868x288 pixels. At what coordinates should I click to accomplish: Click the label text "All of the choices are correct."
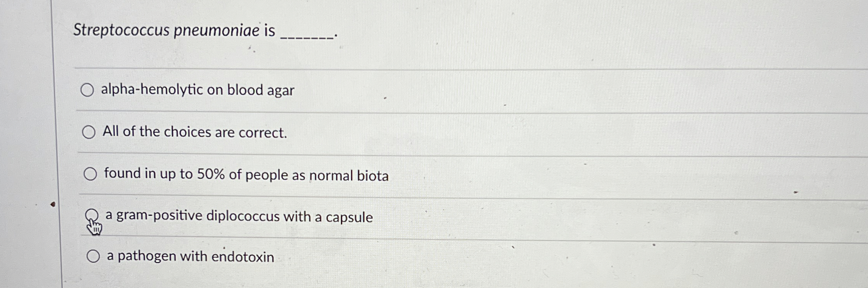194,132
